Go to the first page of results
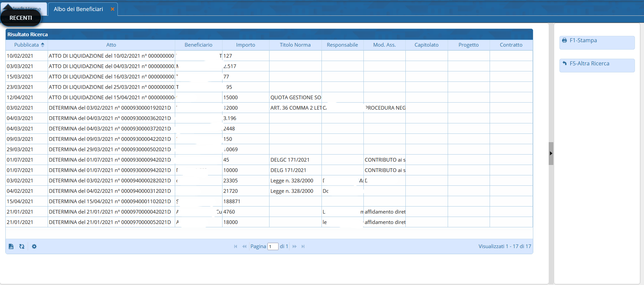Viewport: 644px width, 285px height. (236, 246)
